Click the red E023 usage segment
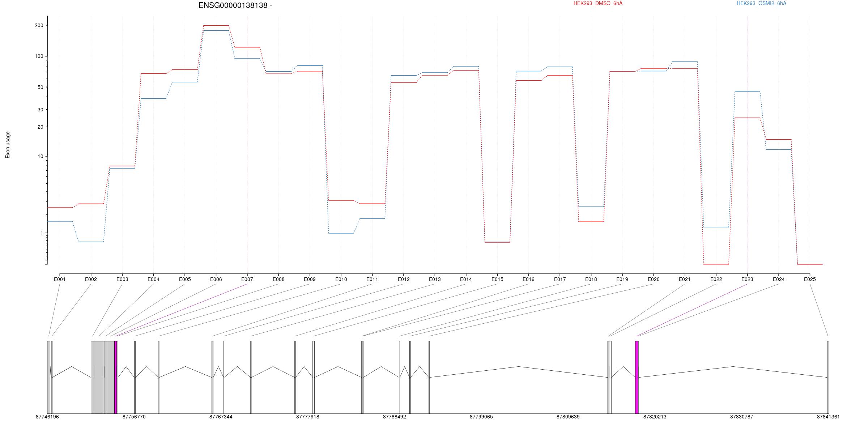The image size is (868, 434). (747, 118)
